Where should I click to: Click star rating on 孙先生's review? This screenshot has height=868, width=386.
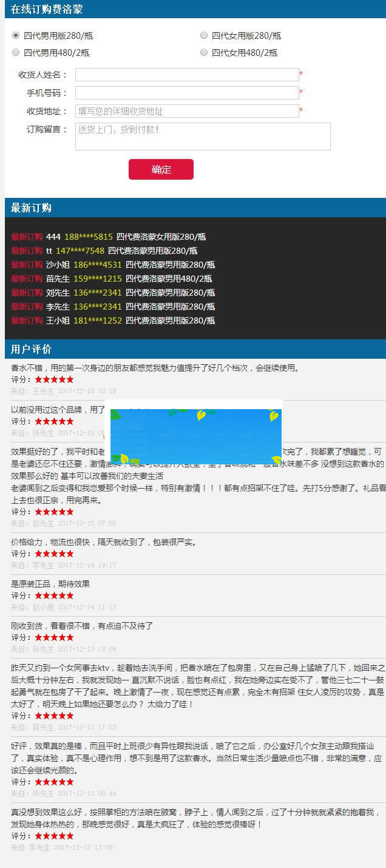point(54,637)
